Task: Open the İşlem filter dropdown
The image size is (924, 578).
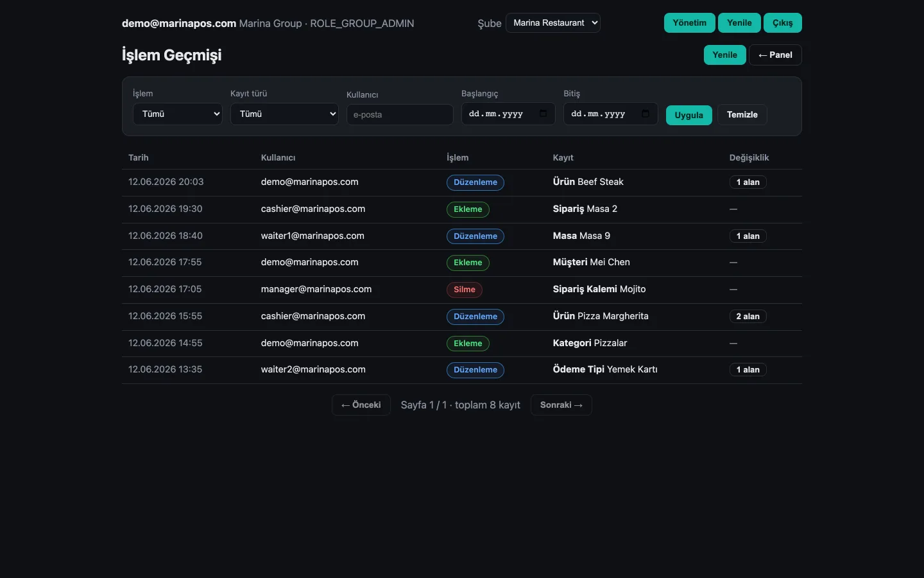Action: point(178,114)
